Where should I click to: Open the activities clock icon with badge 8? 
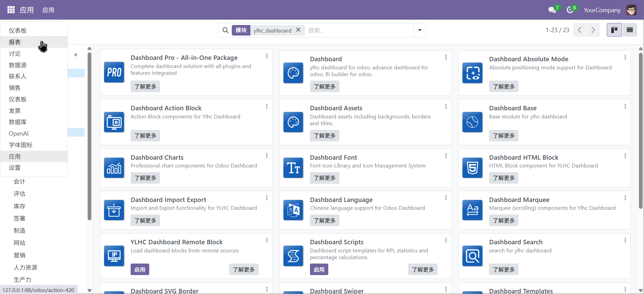pos(570,10)
